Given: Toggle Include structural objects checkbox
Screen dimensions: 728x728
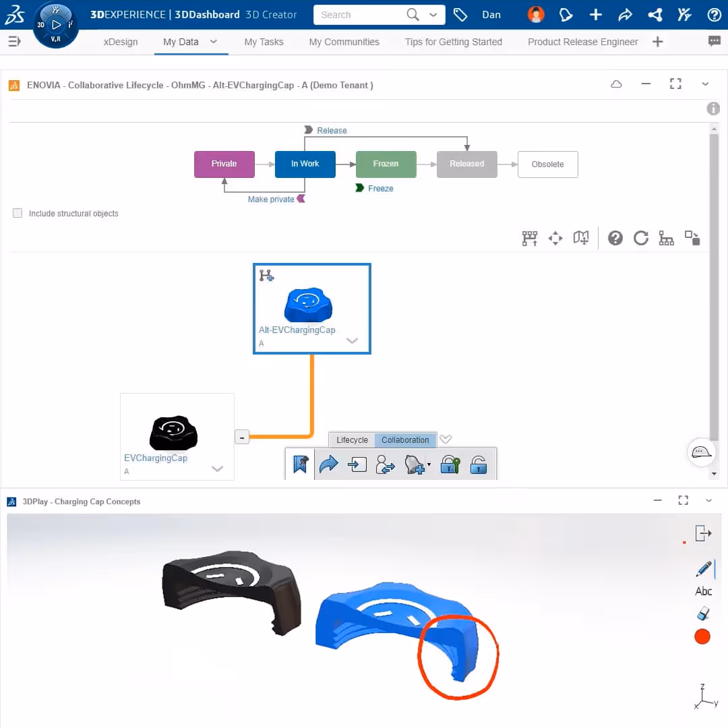Looking at the screenshot, I should [x=18, y=213].
